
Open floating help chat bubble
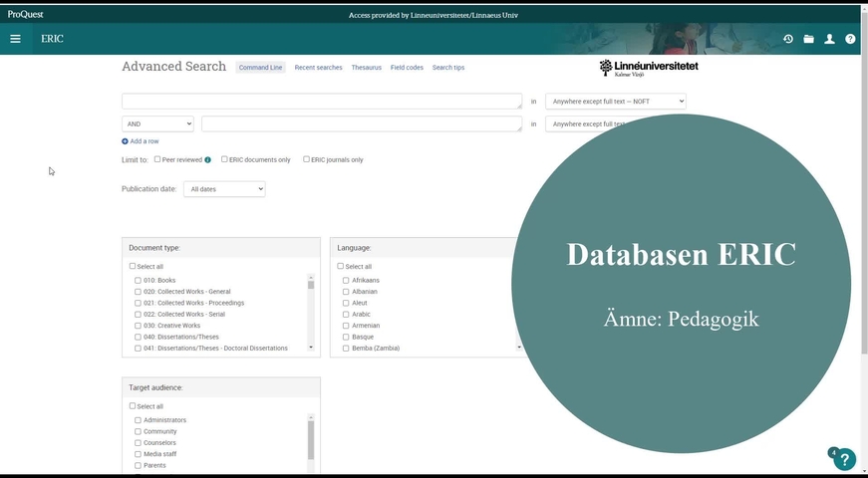pyautogui.click(x=844, y=459)
